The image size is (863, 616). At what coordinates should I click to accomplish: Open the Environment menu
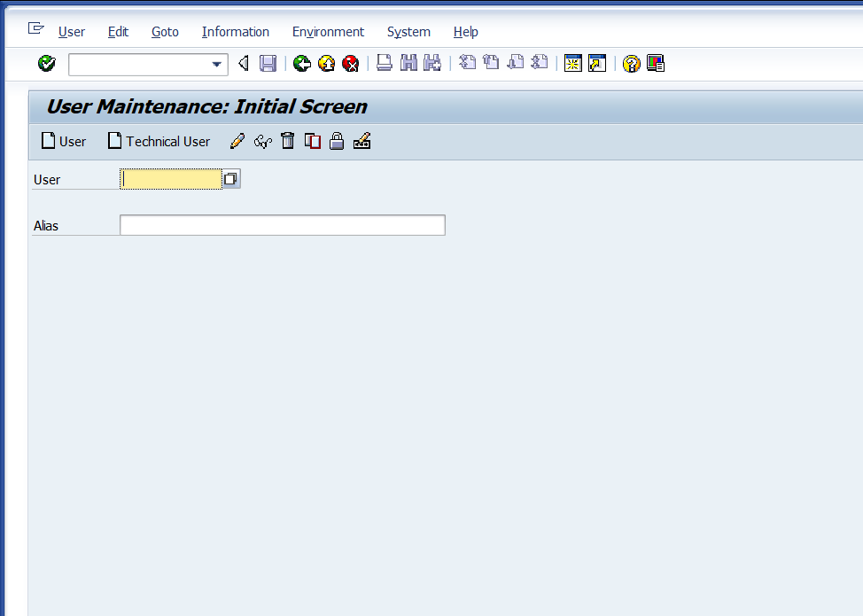coord(328,32)
